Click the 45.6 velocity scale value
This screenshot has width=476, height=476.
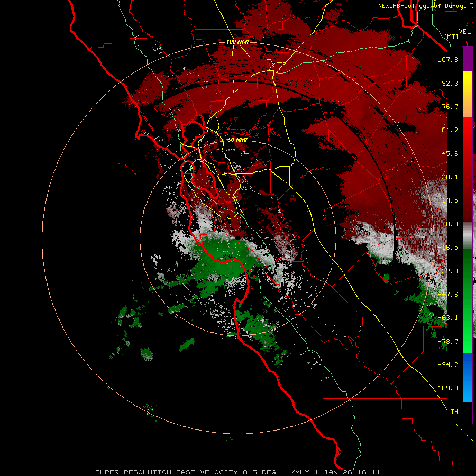coord(450,153)
